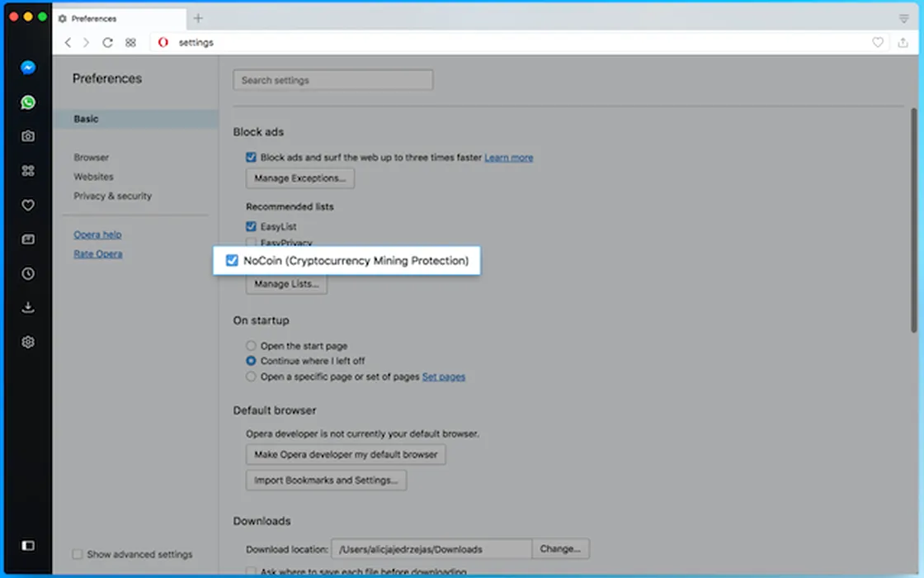
Task: Uncheck the EasyList checkbox
Action: [252, 226]
